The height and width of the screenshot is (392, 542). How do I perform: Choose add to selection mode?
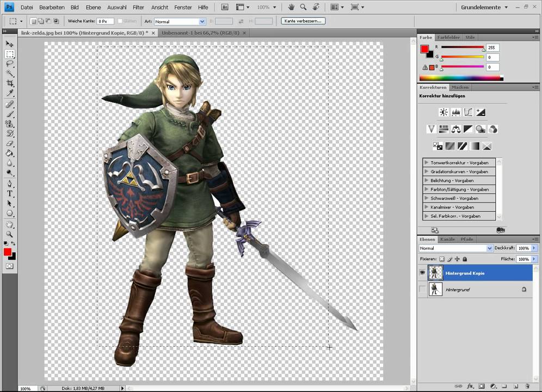pyautogui.click(x=41, y=21)
